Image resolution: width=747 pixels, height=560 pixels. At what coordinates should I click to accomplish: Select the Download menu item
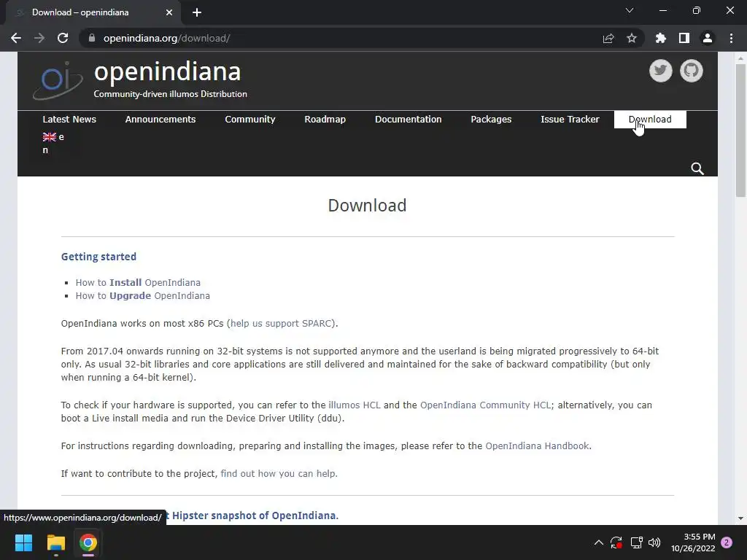(650, 119)
